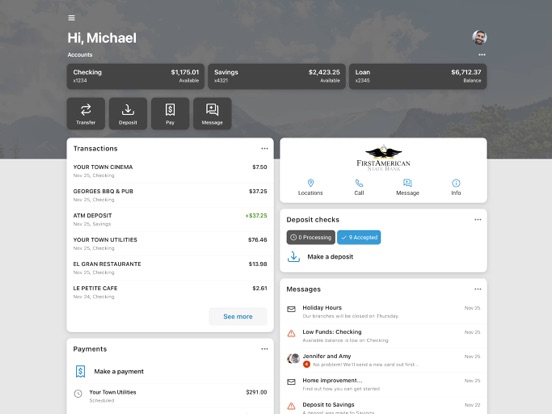Click the Deposit checks heading
Image resolution: width=552 pixels, height=414 pixels.
click(313, 220)
